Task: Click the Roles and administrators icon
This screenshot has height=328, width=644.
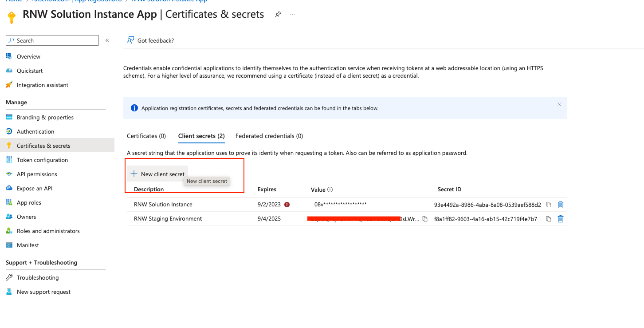Action: click(x=8, y=231)
